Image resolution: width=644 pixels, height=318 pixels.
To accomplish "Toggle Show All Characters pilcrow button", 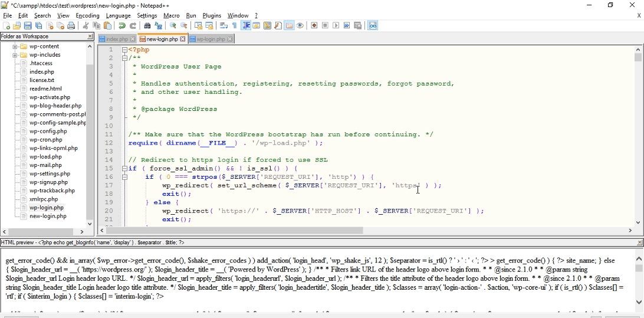I will pos(234,26).
